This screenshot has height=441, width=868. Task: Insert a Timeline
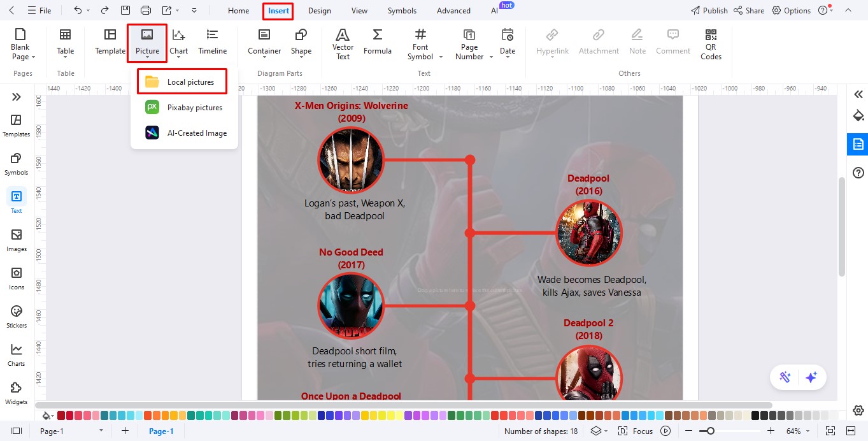pyautogui.click(x=212, y=42)
